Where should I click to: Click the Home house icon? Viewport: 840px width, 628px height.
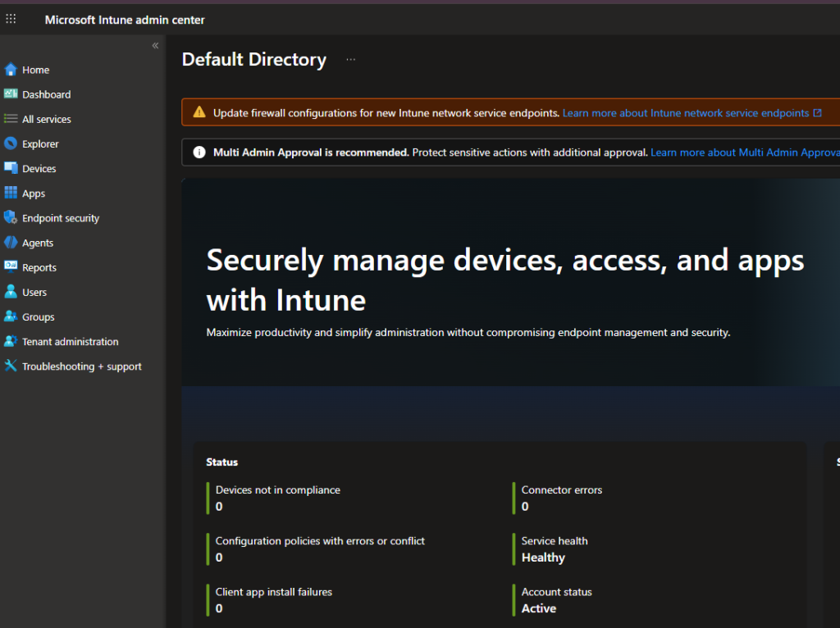tap(11, 70)
